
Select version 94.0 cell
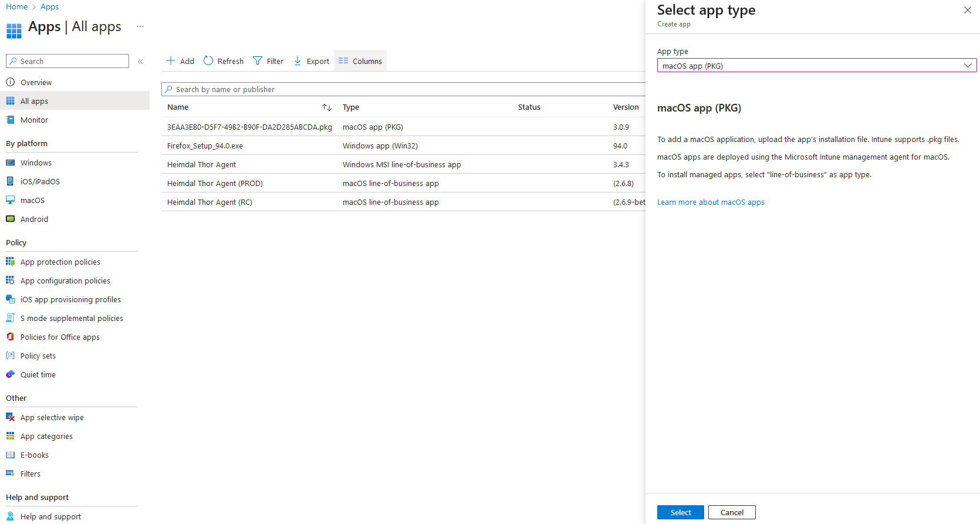point(620,146)
